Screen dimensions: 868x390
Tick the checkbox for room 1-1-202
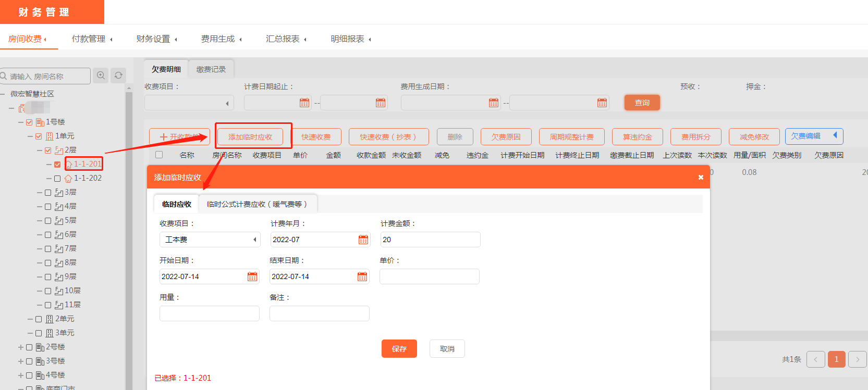click(x=57, y=179)
